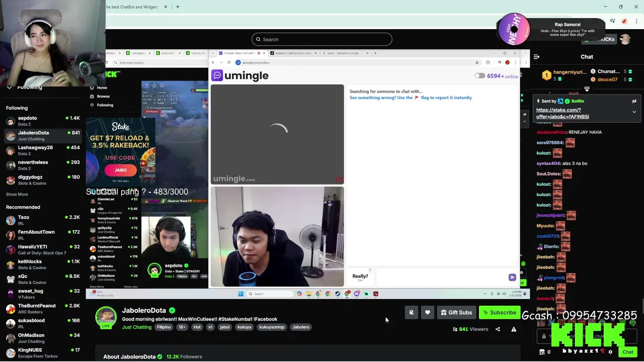Click the 12.2K Followers text
The image size is (644, 362).
184,356
